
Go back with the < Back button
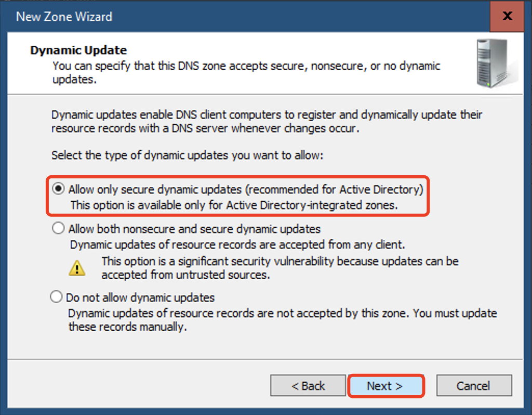[308, 385]
